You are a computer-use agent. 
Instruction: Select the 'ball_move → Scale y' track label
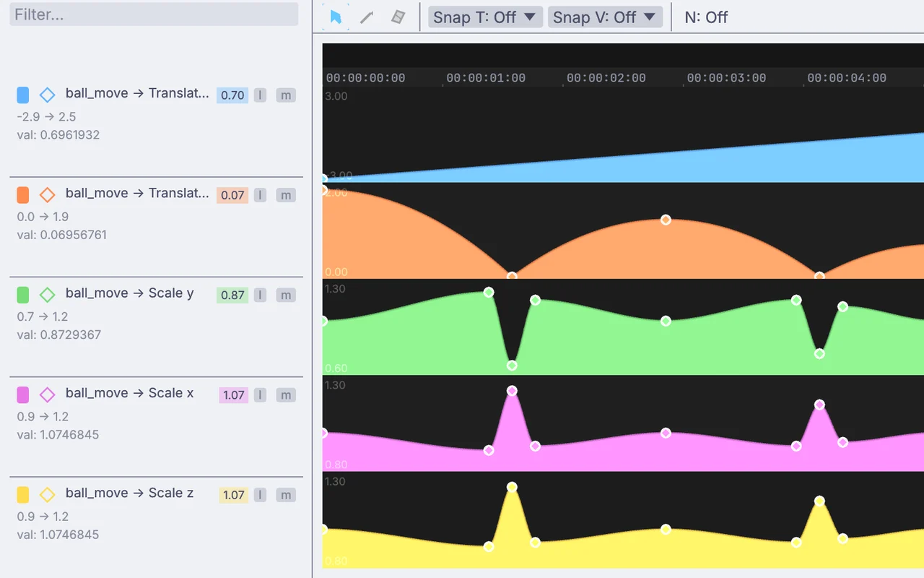pyautogui.click(x=130, y=293)
